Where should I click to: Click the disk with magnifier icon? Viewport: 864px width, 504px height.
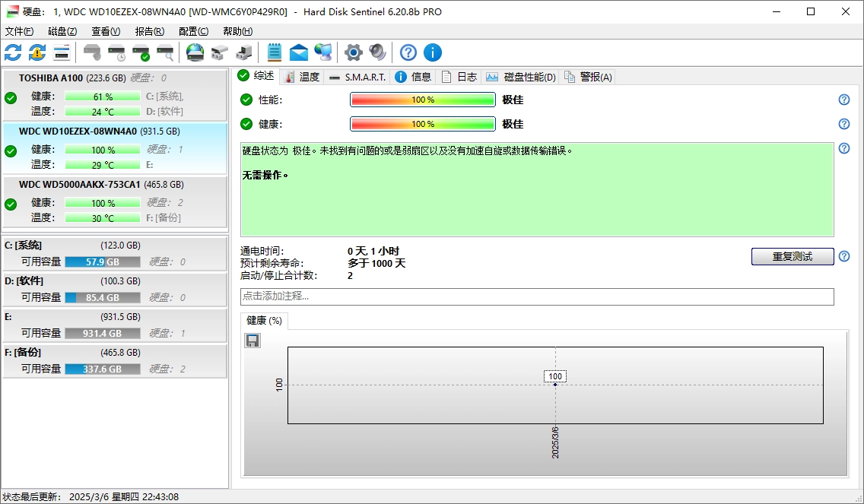click(x=165, y=52)
